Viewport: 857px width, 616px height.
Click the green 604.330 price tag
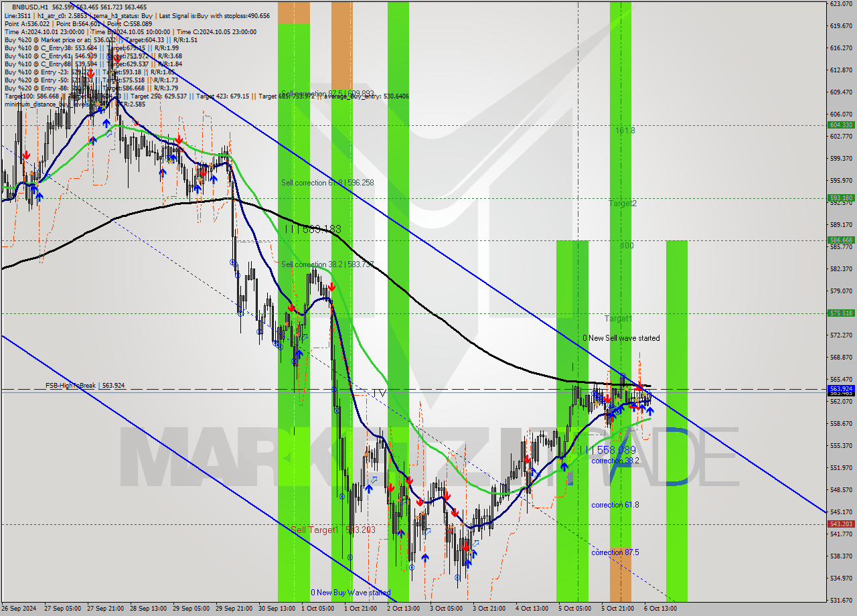point(841,125)
